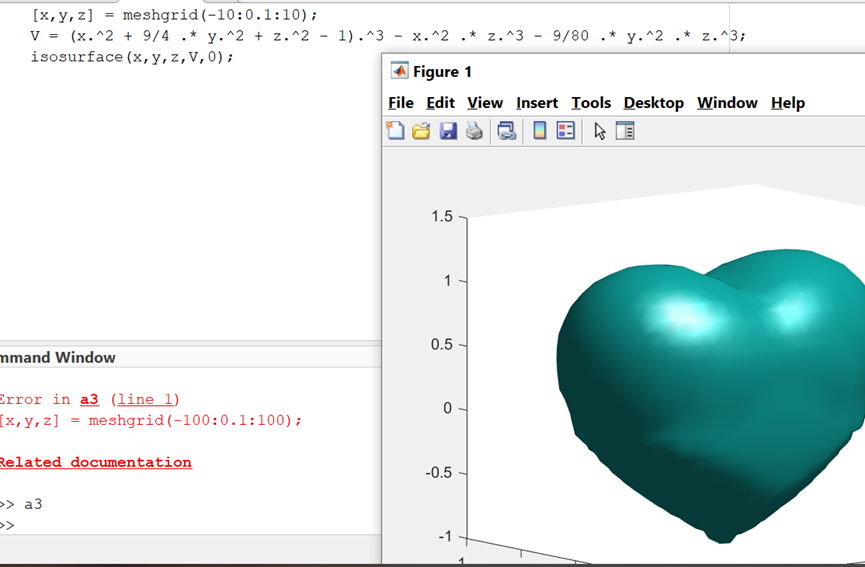This screenshot has height=567, width=865.
Task: Click the MATLAB logo in Figure 1 title bar
Action: (399, 71)
